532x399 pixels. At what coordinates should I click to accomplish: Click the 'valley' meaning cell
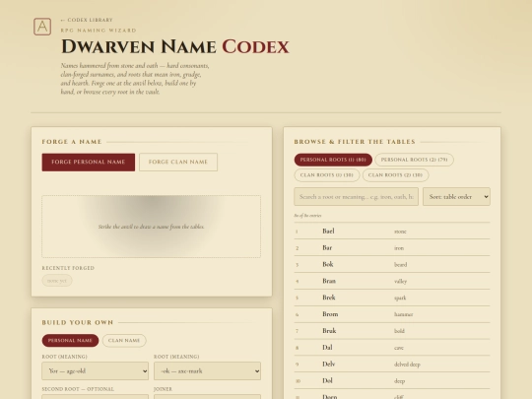tap(400, 281)
